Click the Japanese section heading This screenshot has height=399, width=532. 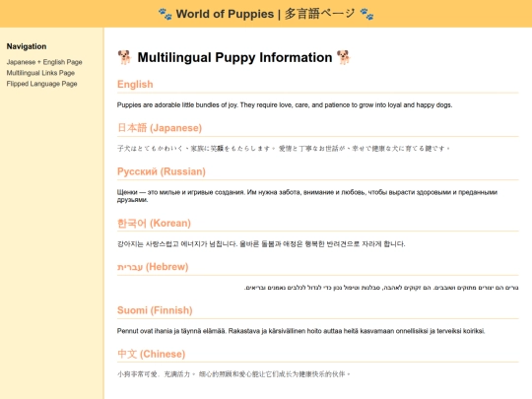160,128
